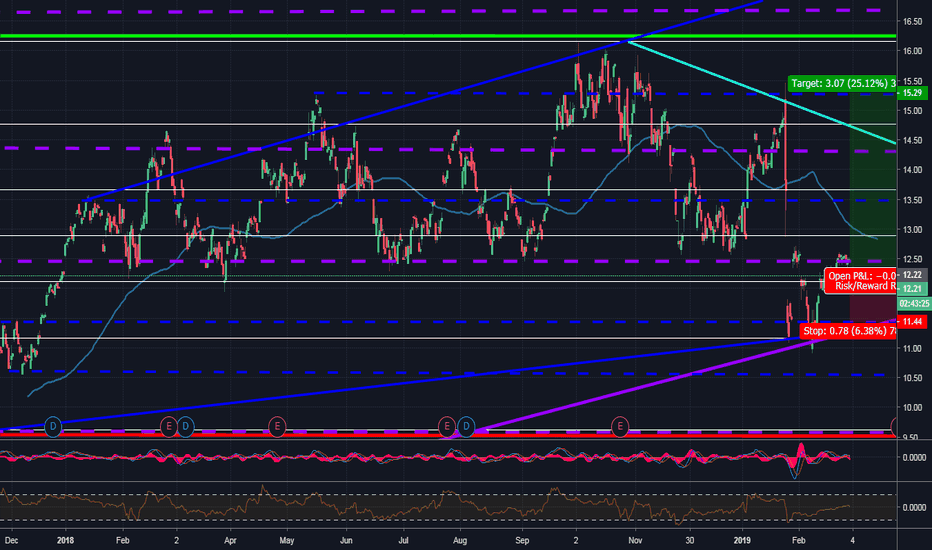
Task: Open the earnings marker E beside the March dividend marker
Action: 169,426
